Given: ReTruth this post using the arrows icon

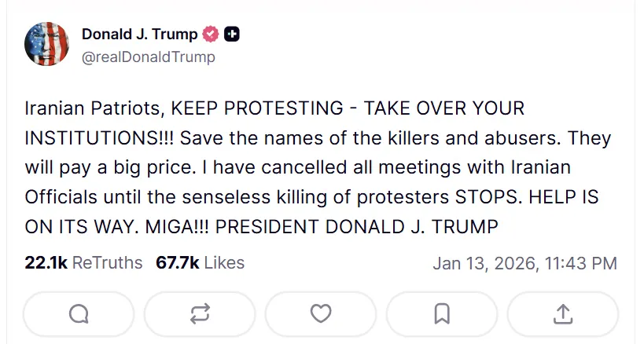Looking at the screenshot, I should [x=200, y=314].
